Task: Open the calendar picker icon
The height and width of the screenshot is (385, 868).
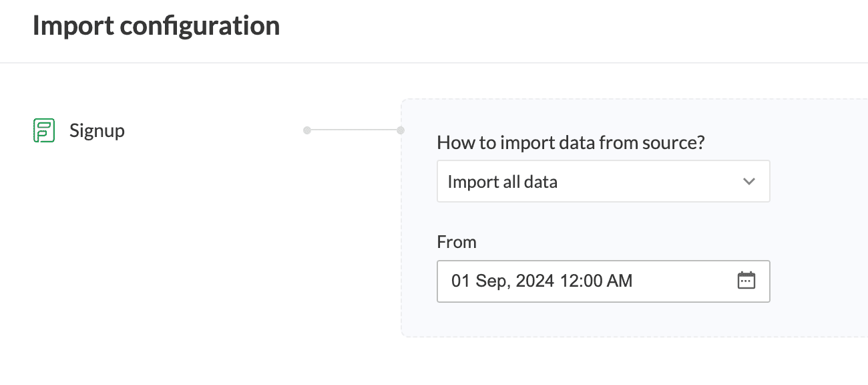Action: [x=746, y=281]
